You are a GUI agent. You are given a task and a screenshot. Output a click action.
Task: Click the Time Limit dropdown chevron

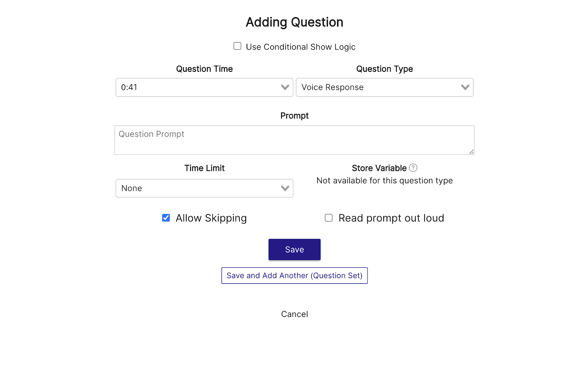coord(284,188)
